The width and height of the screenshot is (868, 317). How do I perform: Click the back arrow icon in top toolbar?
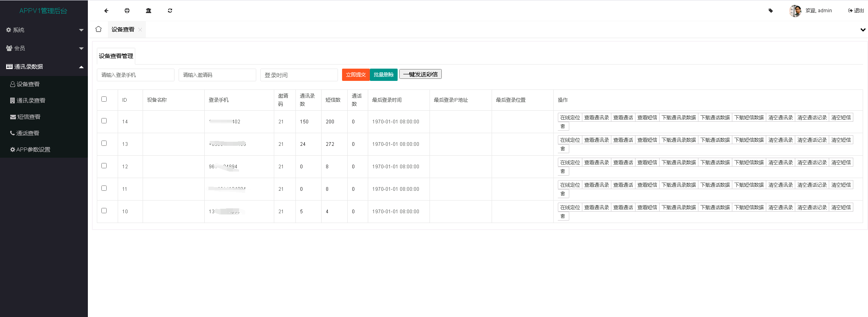point(106,11)
